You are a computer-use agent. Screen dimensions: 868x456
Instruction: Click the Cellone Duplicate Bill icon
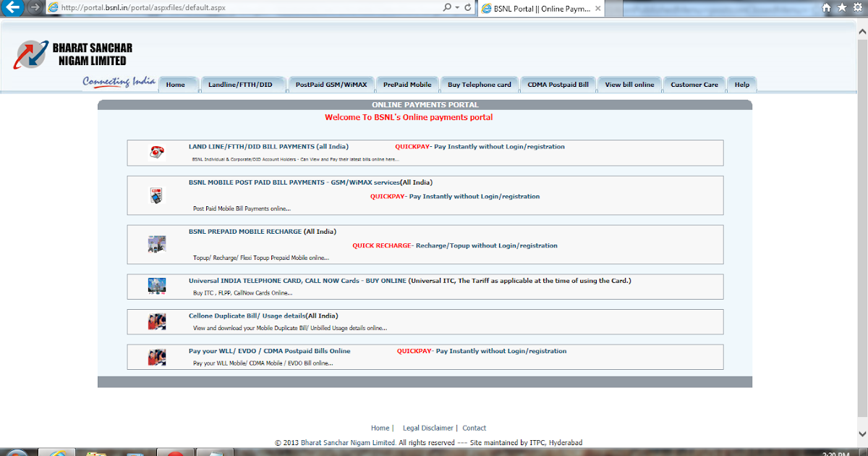tap(157, 321)
